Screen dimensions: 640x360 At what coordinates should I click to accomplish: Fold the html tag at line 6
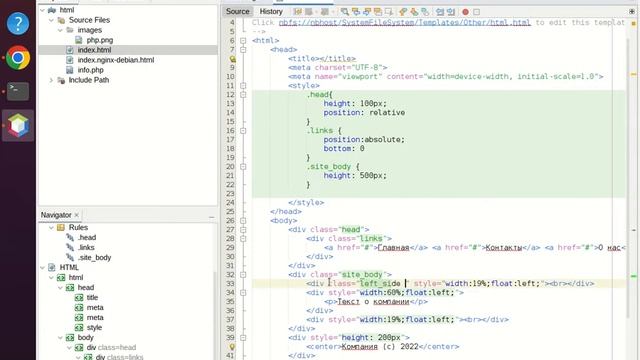243,40
